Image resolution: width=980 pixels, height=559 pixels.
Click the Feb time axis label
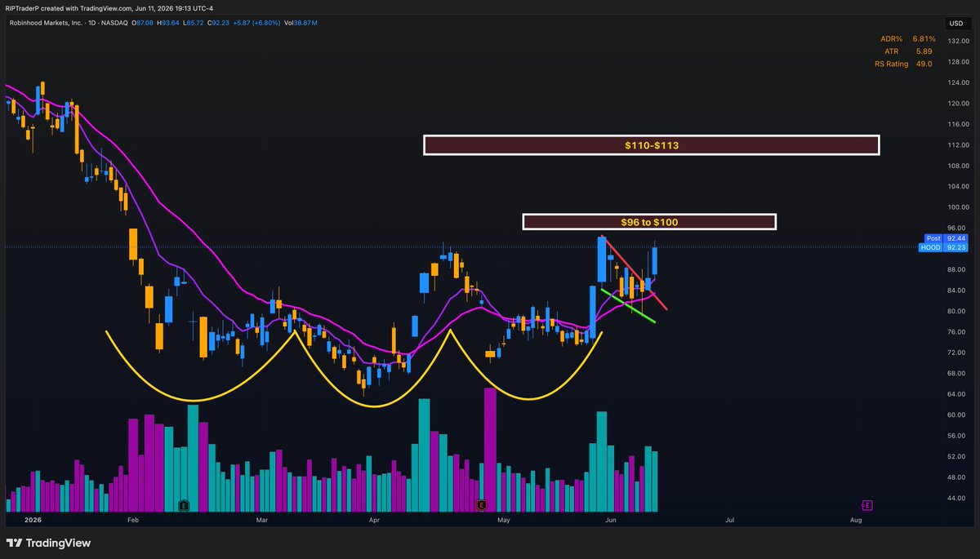(133, 519)
